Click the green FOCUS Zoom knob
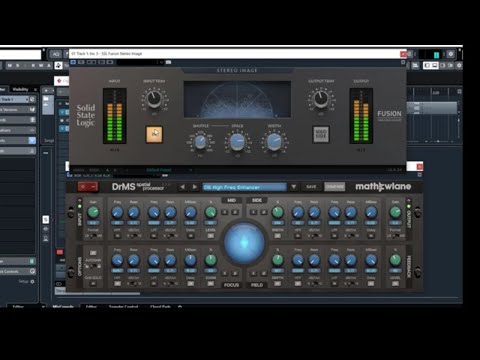This screenshot has width=480, height=360. [211, 260]
